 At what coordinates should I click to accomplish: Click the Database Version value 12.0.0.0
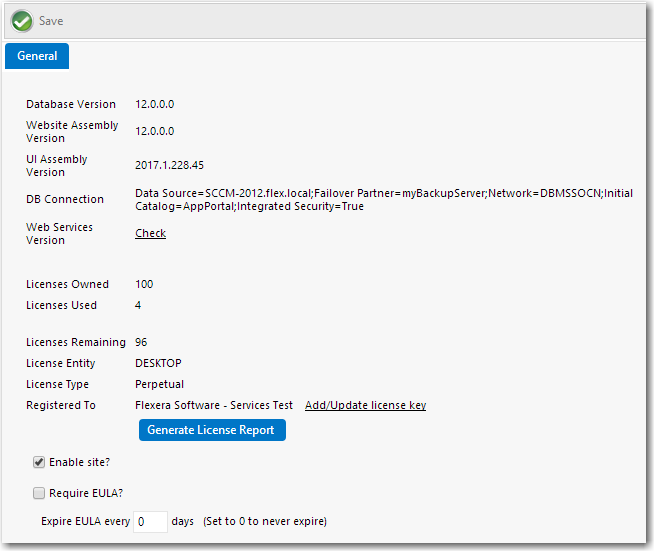(x=154, y=104)
